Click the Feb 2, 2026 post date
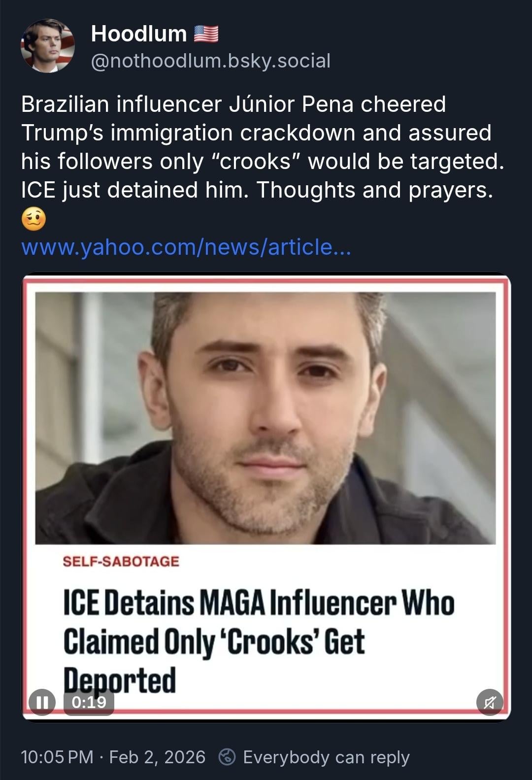Viewport: 532px width, 780px height. (x=157, y=757)
